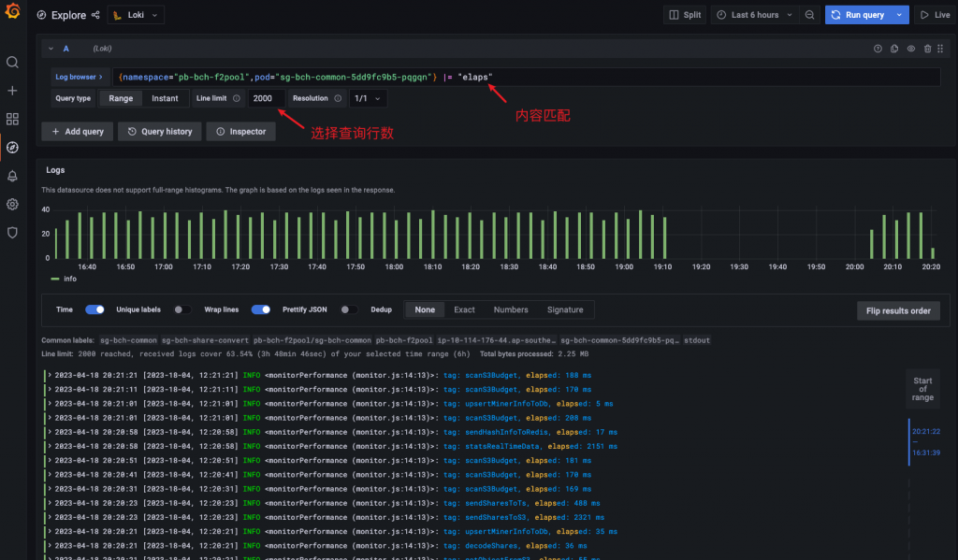Screen dimensions: 958x560
Task: Delete query A with the trash icon
Action: [927, 49]
